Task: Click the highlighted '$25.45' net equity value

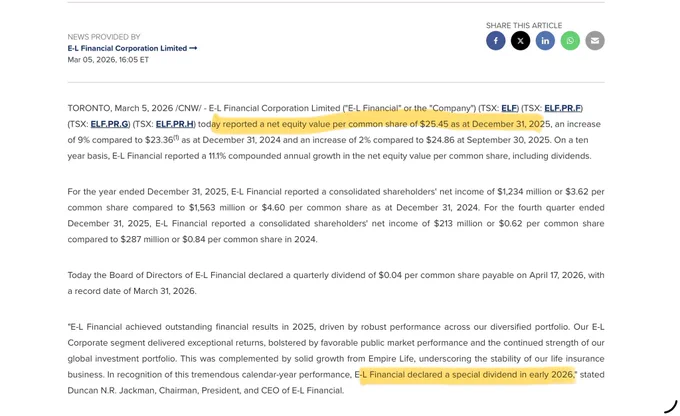Action: coord(434,124)
